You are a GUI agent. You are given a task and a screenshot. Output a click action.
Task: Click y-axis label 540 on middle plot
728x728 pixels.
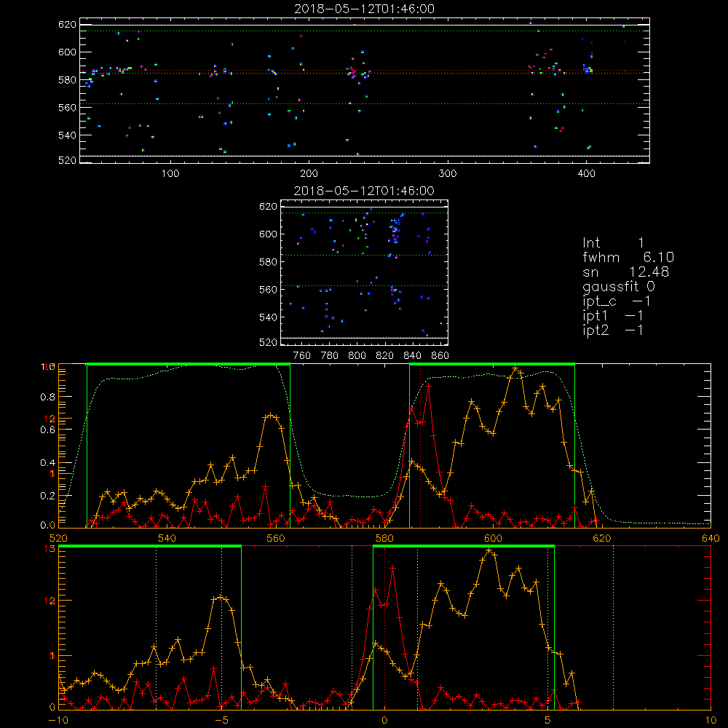pyautogui.click(x=269, y=317)
